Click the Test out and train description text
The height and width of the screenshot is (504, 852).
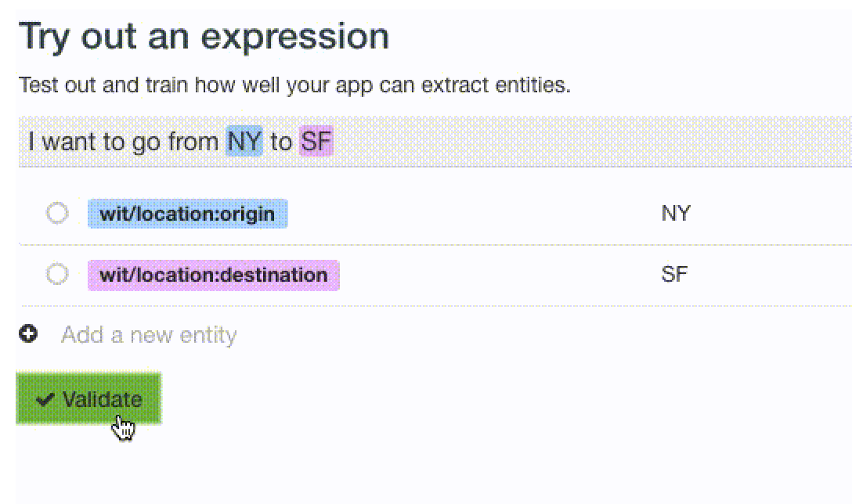294,85
